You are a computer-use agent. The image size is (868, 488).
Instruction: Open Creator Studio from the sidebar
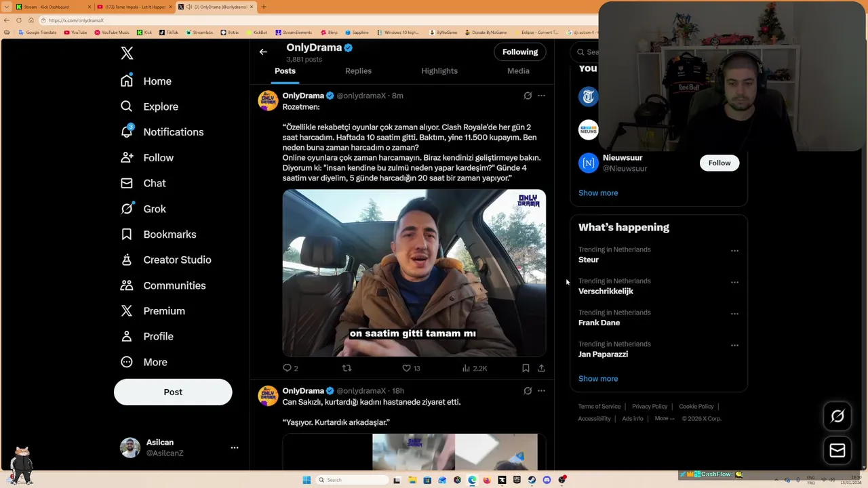click(x=165, y=260)
